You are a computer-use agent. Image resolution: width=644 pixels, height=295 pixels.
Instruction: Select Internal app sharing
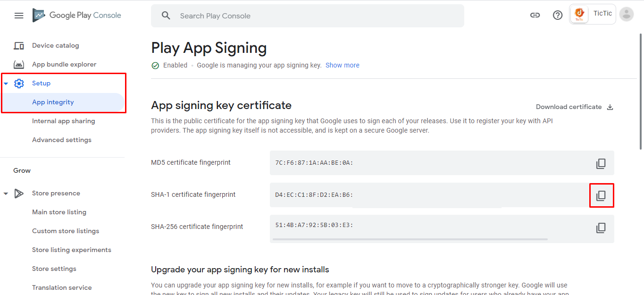click(63, 121)
